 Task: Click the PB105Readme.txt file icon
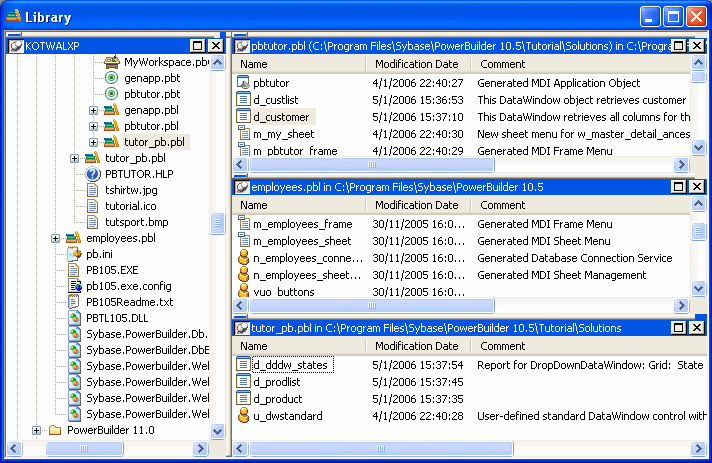coord(74,302)
